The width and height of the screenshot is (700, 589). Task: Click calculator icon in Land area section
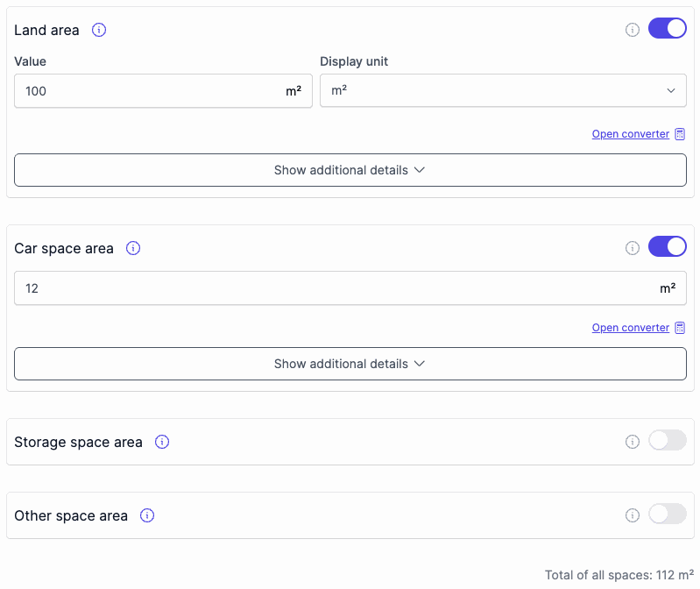680,134
